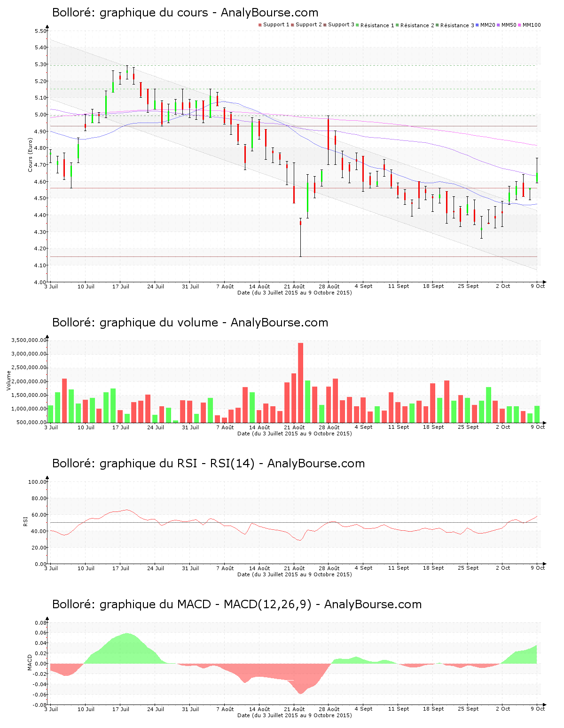
Task: Click the 'Cours (Euro)' vertical axis title
Action: pyautogui.click(x=31, y=155)
